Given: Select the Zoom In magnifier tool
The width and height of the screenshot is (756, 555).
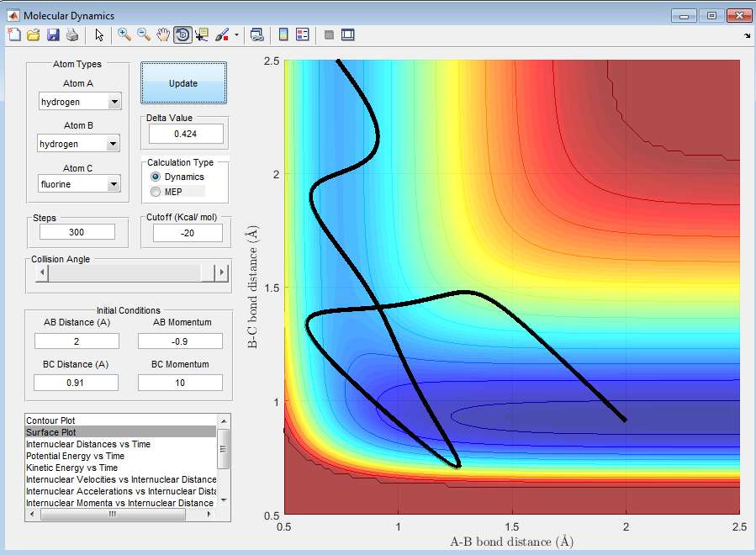Looking at the screenshot, I should (124, 34).
